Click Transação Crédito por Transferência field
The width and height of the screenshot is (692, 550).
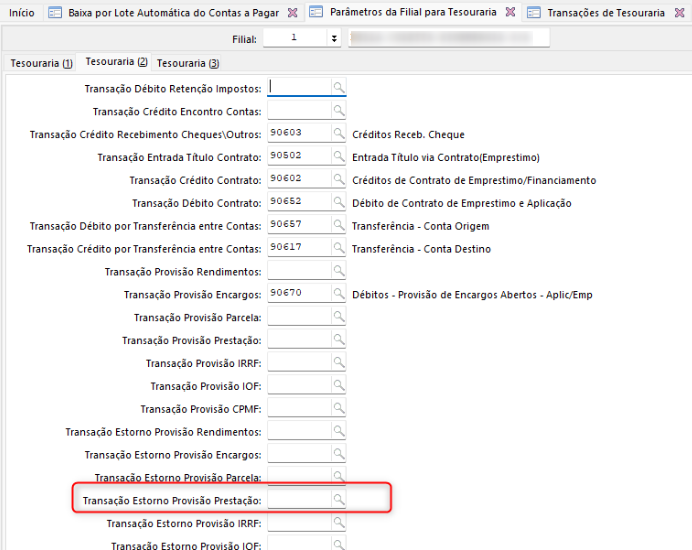click(x=299, y=248)
